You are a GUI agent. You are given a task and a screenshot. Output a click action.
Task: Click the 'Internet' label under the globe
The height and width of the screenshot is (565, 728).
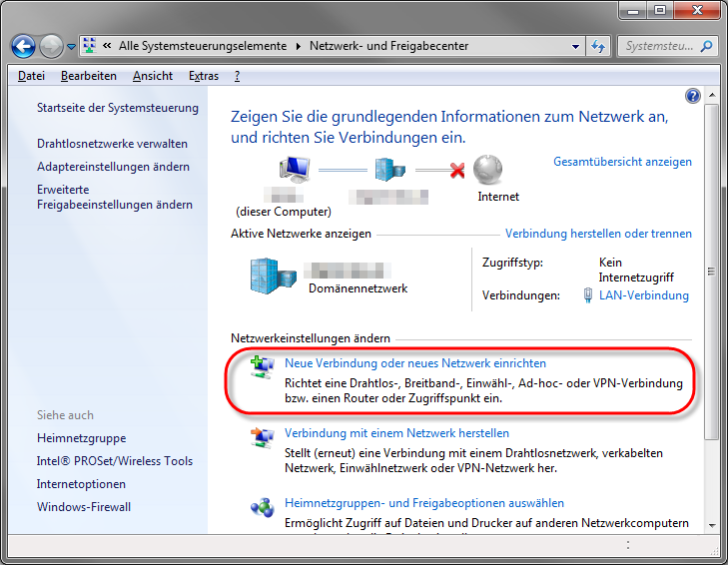(x=498, y=197)
